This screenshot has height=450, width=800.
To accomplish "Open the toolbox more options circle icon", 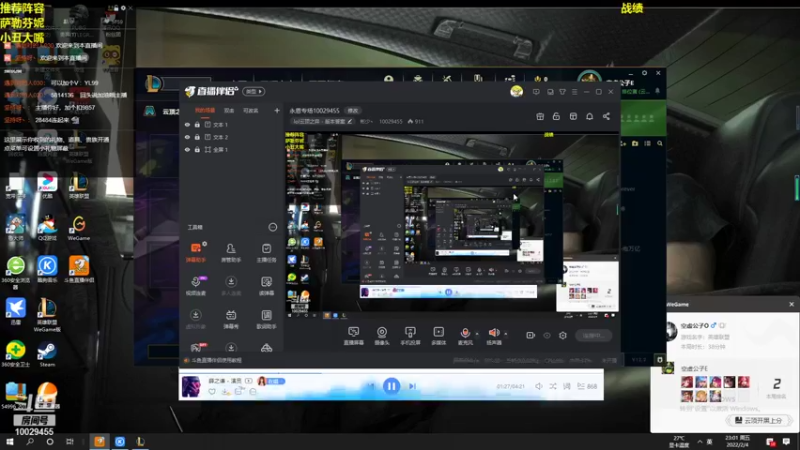I will pyautogui.click(x=272, y=227).
